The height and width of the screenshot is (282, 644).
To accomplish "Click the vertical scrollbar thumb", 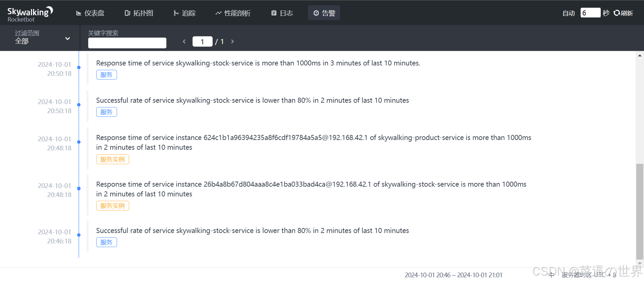I will point(640,211).
